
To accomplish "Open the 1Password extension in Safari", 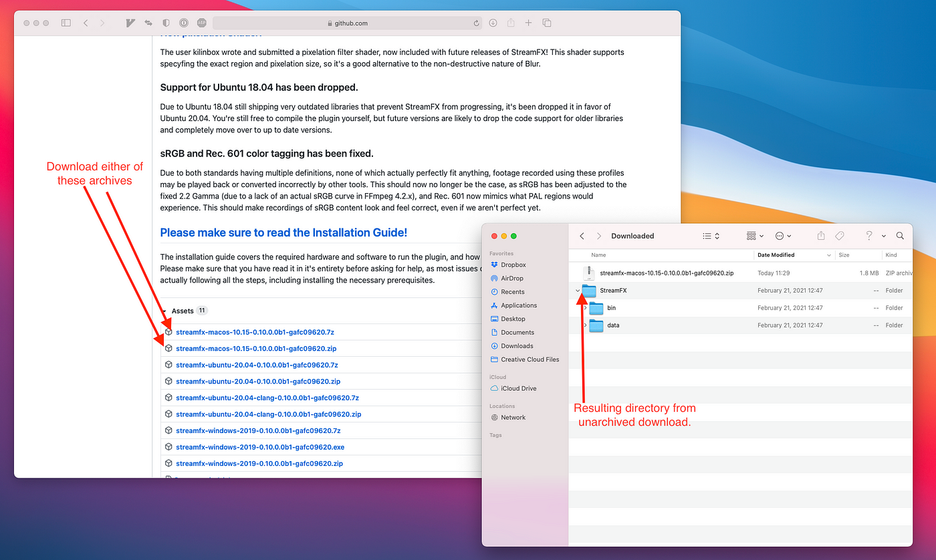I will 184,23.
